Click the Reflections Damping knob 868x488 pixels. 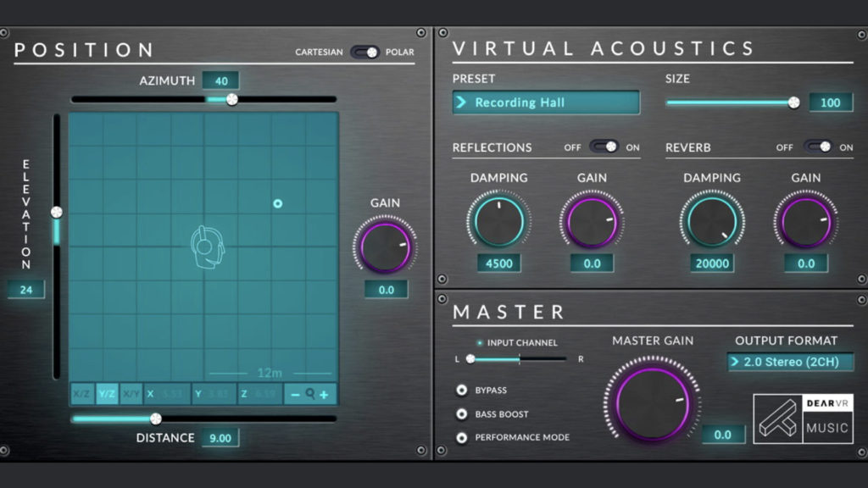click(498, 223)
